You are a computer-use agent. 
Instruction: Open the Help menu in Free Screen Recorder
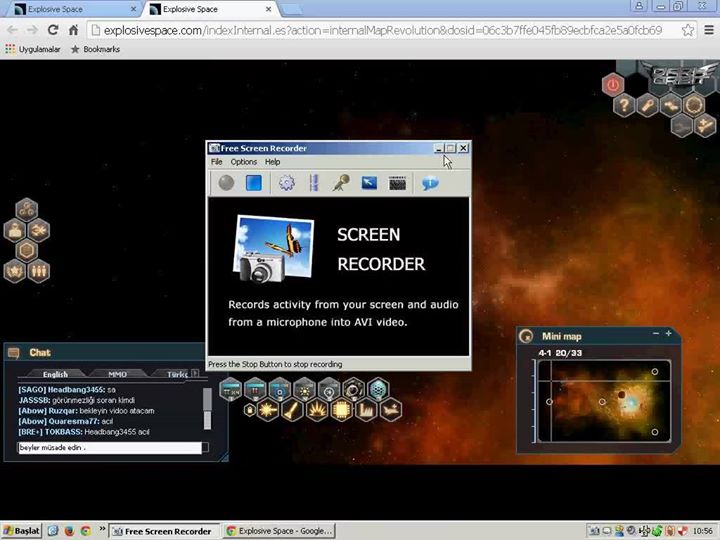pyautogui.click(x=272, y=162)
